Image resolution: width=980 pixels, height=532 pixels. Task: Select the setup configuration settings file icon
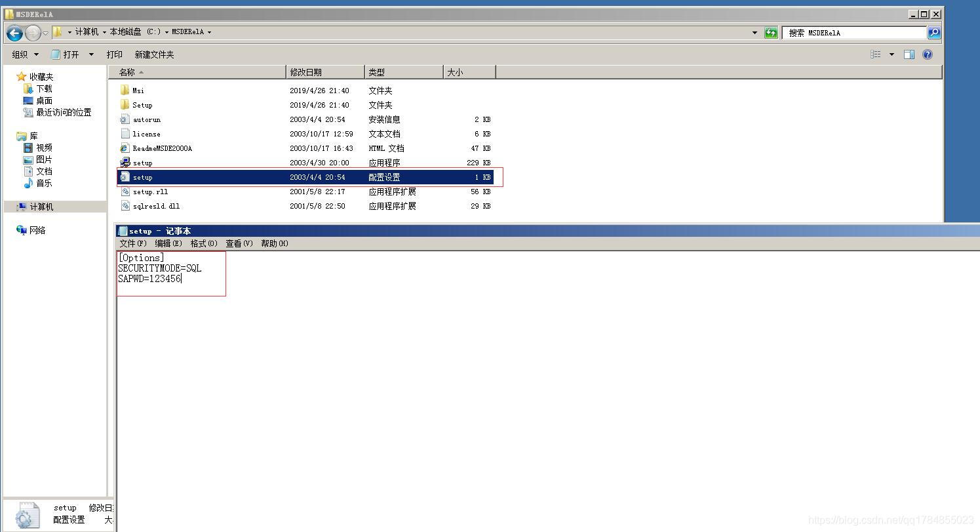point(125,177)
